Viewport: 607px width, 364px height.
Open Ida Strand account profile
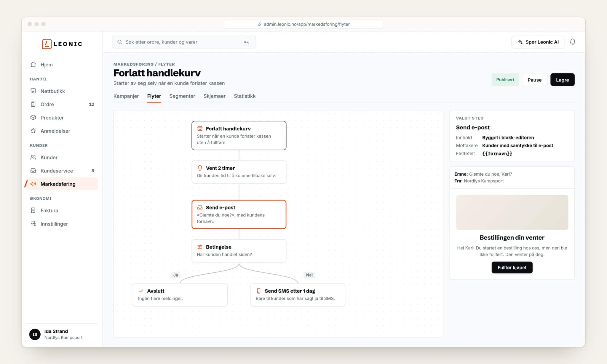62,334
